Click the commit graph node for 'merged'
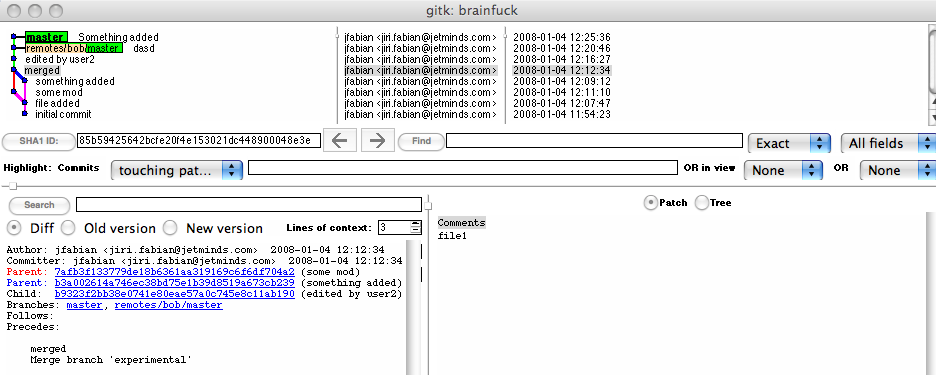The image size is (936, 375). click(13, 70)
